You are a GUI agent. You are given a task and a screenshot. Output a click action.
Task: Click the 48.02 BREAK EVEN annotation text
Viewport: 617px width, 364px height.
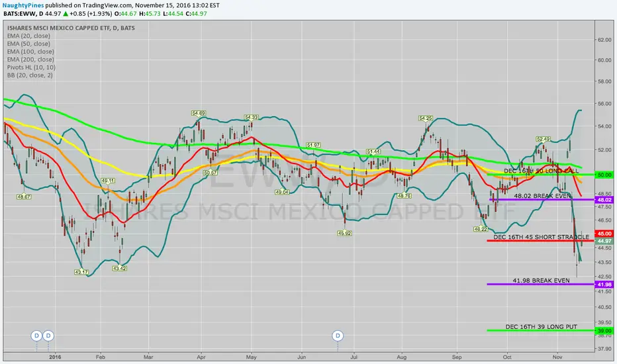coord(542,196)
